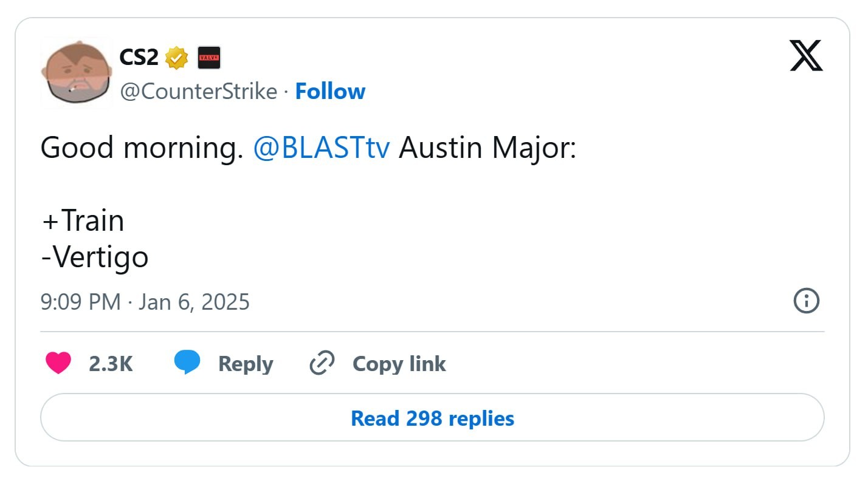
Task: Open the tweet info circle icon
Action: coord(807,301)
